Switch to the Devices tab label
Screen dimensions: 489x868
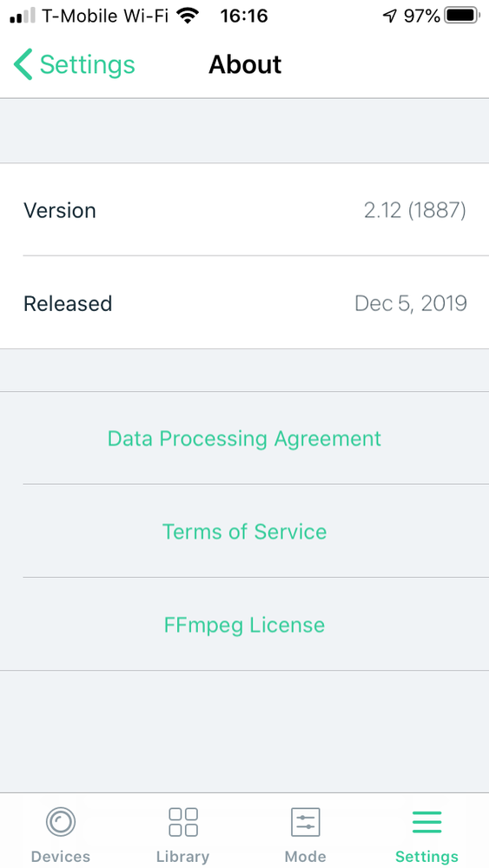click(x=60, y=857)
